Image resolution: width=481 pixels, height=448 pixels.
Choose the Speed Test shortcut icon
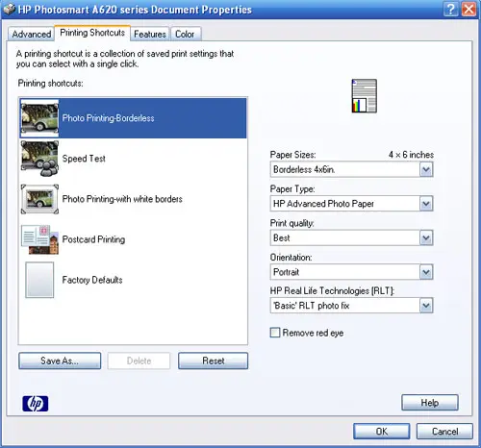[39, 159]
